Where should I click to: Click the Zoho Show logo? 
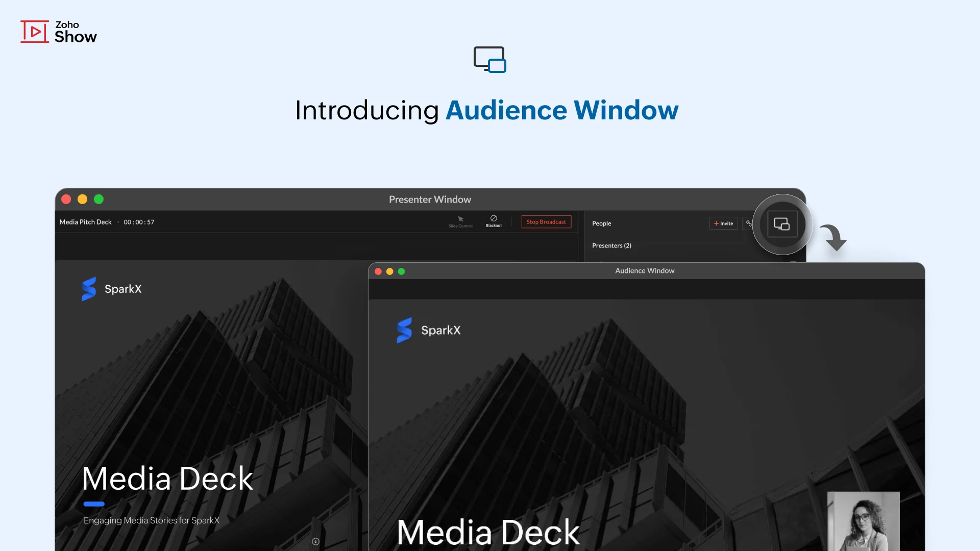click(x=58, y=32)
